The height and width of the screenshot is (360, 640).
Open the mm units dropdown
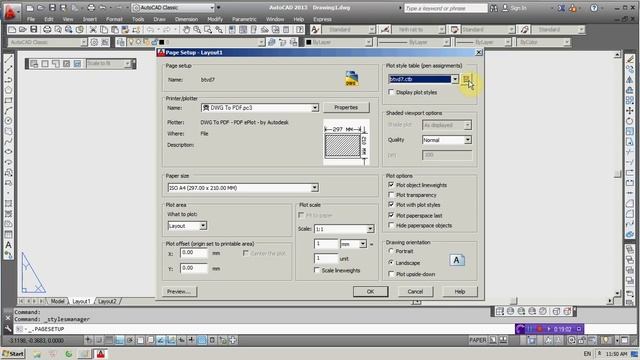click(362, 244)
